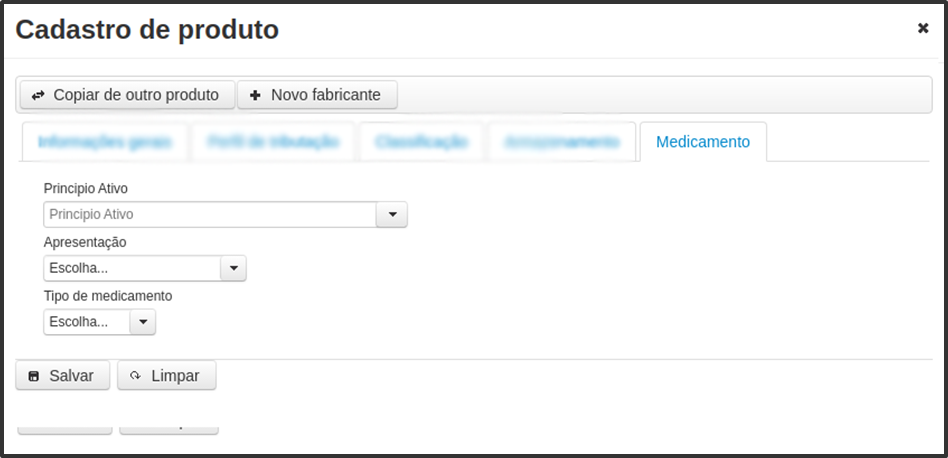948x458 pixels.
Task: Select the Medicamento tab
Action: point(703,142)
